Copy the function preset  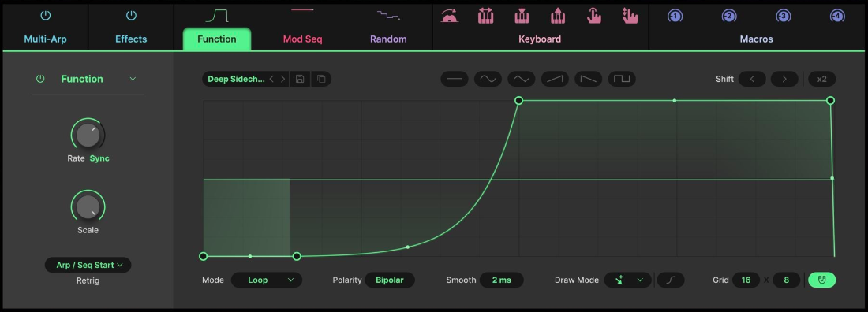[321, 79]
